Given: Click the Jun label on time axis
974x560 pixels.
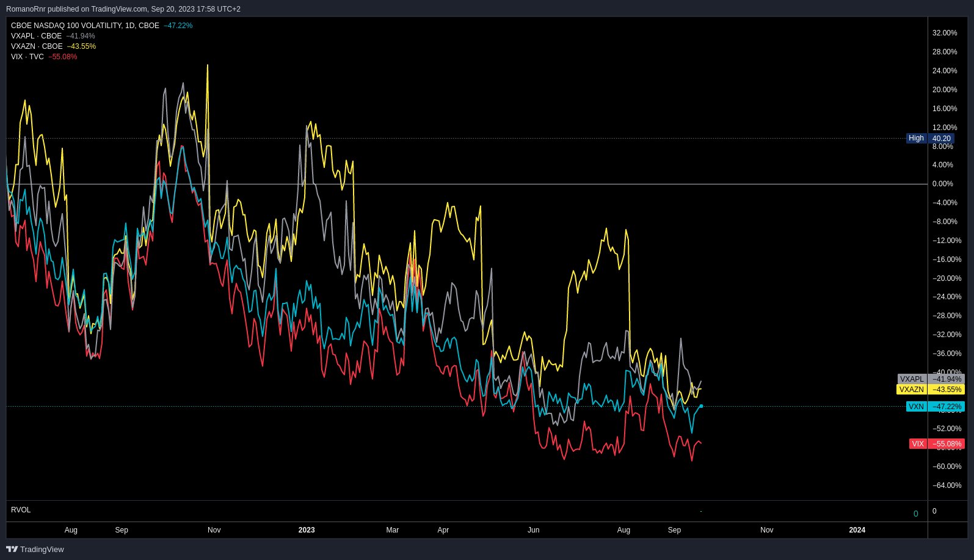Looking at the screenshot, I should [x=534, y=530].
